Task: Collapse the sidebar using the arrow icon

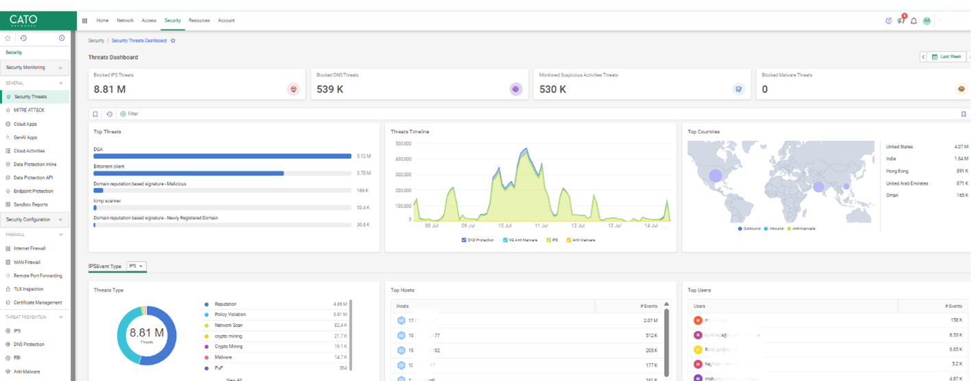Action: 62,38
